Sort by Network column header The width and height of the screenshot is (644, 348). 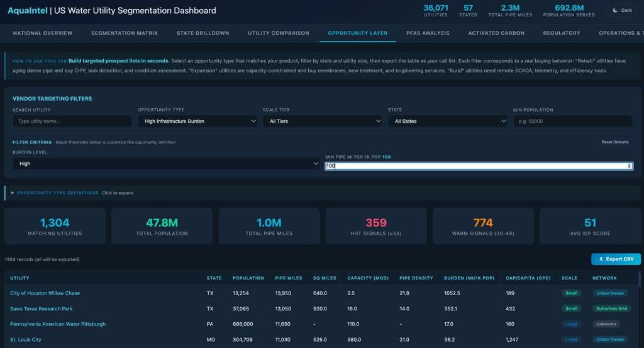coord(604,278)
